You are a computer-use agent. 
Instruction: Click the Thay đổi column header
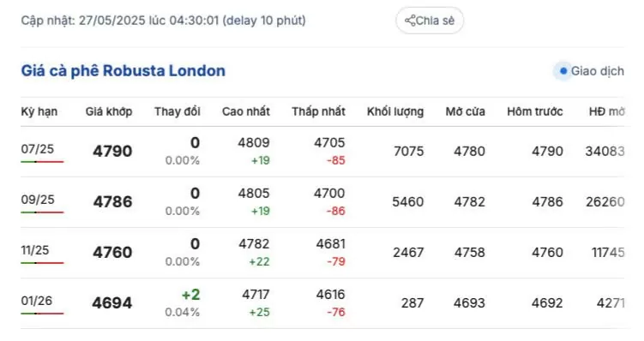(x=178, y=111)
